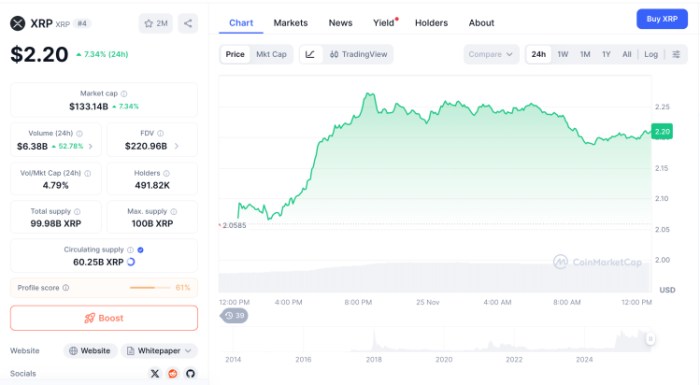700x385 pixels.
Task: Switch to TradingView chart mode
Action: tap(358, 54)
